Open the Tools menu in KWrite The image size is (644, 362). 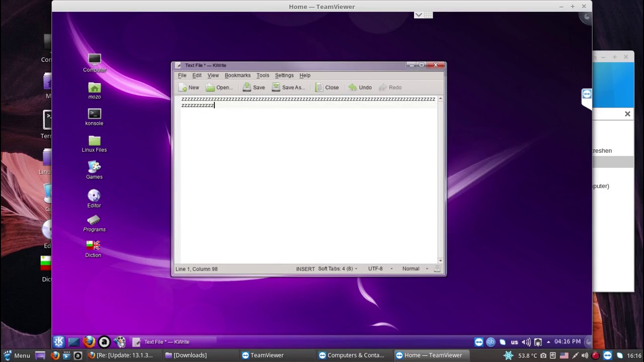(x=263, y=75)
